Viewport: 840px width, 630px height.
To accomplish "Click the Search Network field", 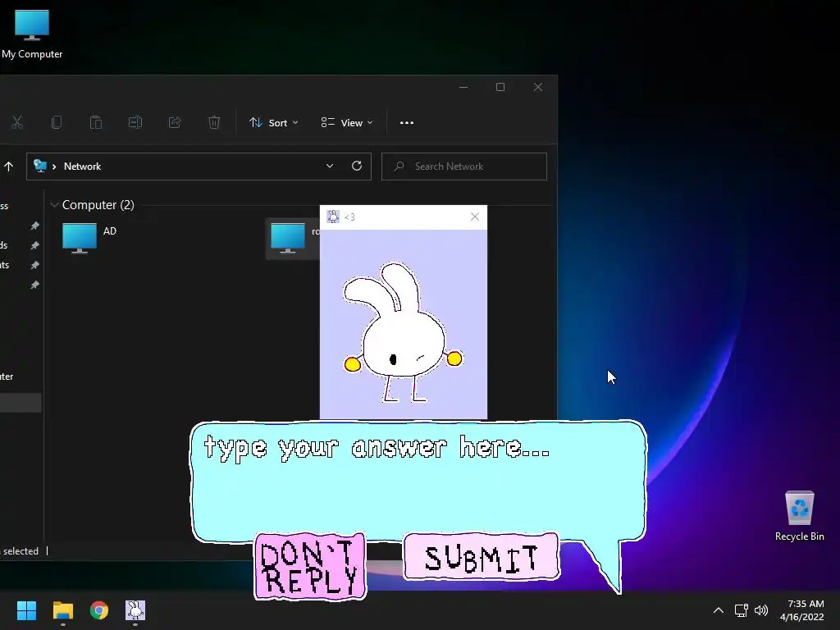I will click(x=464, y=167).
